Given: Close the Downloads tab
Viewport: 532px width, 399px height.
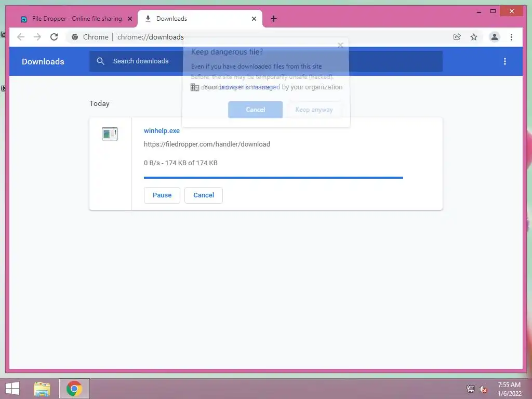Looking at the screenshot, I should (x=254, y=19).
